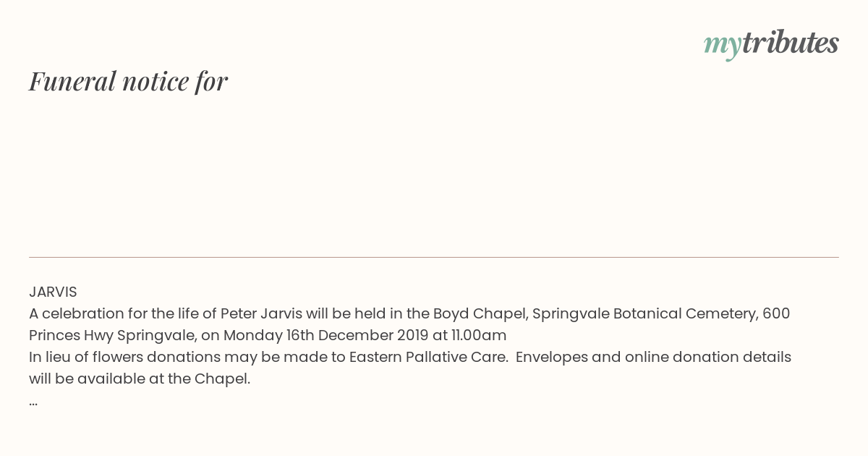Click the name "Peter Jarvis" in the notice
868x456 pixels.
tap(261, 314)
